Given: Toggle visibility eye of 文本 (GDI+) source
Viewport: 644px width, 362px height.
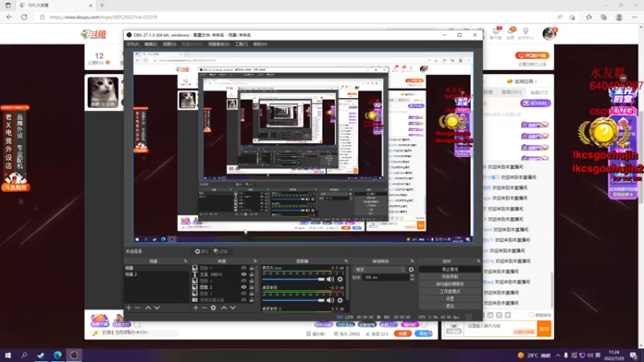Looking at the screenshot, I should pyautogui.click(x=244, y=274).
